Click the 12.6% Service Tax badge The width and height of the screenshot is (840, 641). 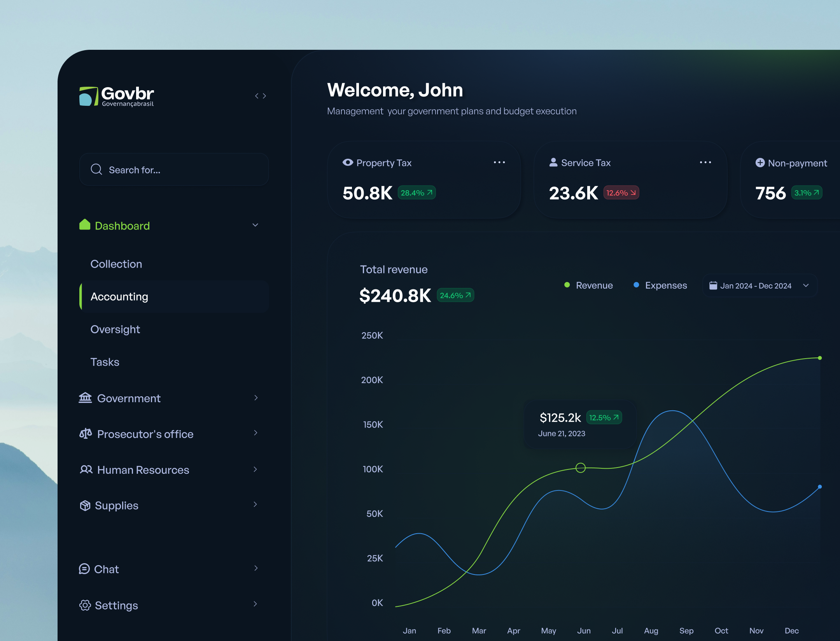(x=621, y=193)
